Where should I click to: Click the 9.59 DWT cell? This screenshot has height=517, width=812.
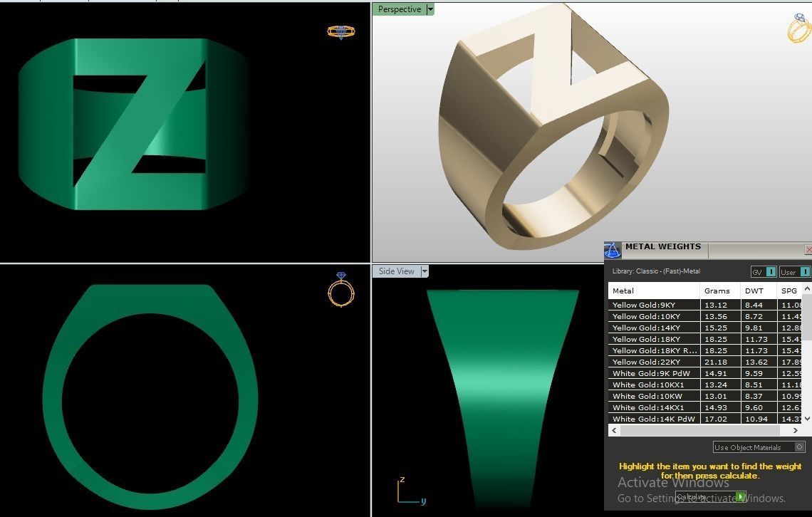coord(759,373)
